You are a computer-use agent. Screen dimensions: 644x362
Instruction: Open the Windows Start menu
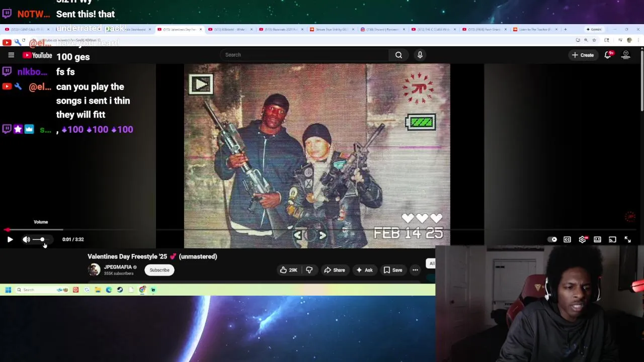click(8, 290)
